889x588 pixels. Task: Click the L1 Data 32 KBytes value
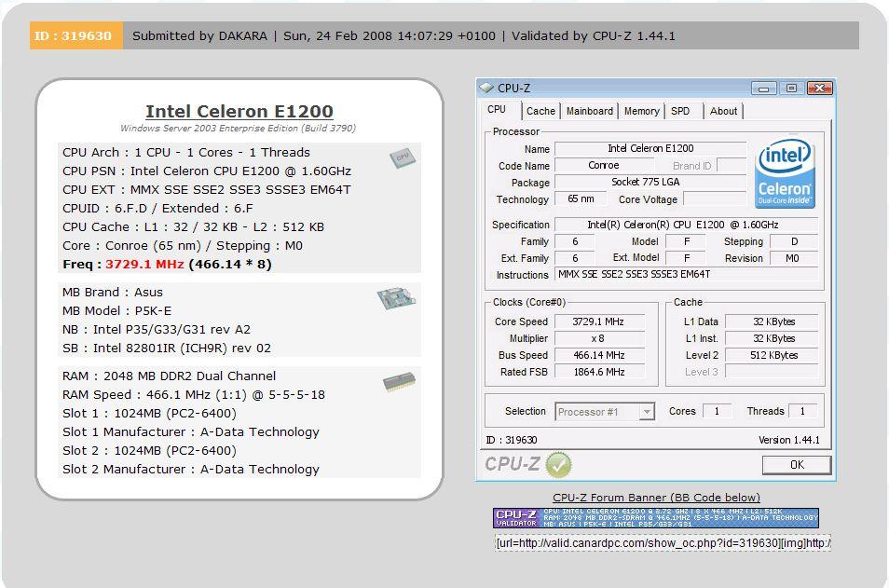tap(772, 321)
